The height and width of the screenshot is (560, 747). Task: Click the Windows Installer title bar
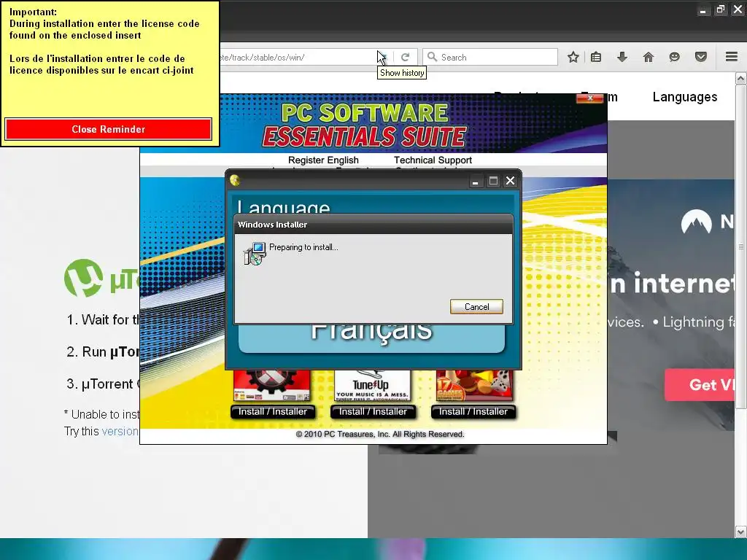[373, 225]
